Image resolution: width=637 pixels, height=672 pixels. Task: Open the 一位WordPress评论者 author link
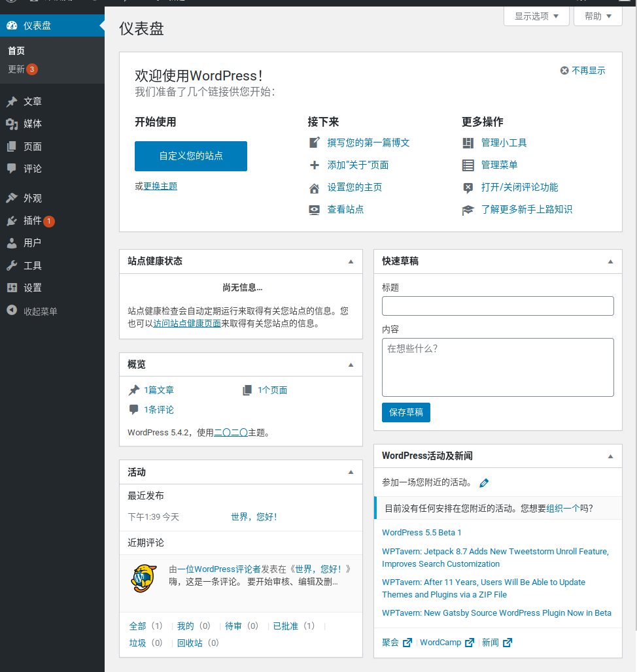219,569
